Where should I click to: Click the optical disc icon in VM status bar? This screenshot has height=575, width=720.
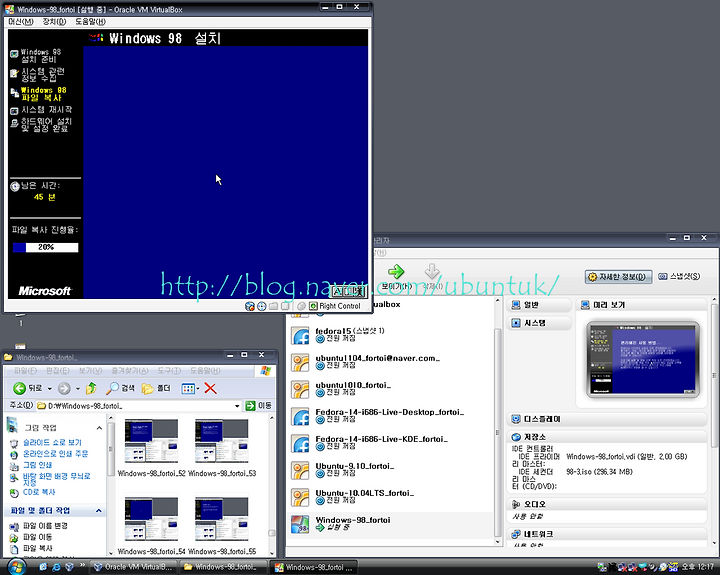pos(262,306)
